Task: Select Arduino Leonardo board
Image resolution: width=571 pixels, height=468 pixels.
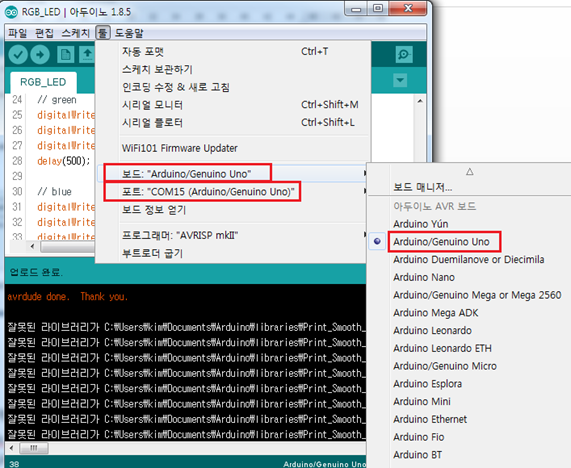Action: pyautogui.click(x=470, y=330)
